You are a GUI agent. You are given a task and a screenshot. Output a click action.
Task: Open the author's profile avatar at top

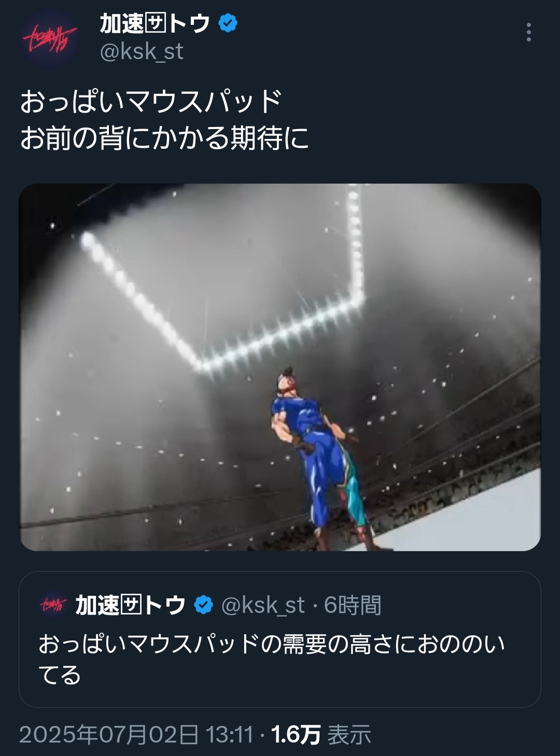tap(50, 37)
